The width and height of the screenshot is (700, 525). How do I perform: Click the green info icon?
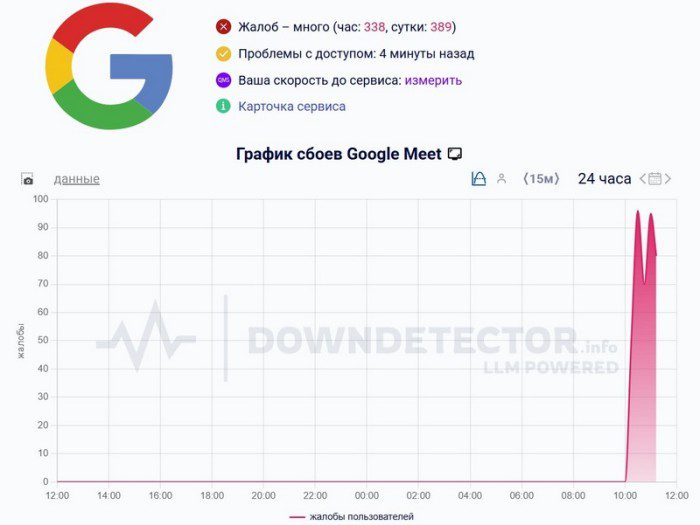point(223,106)
